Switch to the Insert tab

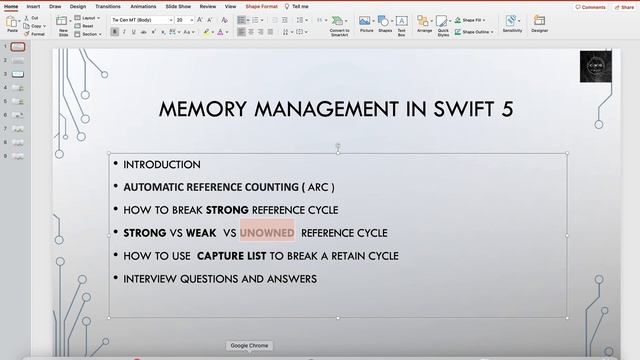pyautogui.click(x=33, y=7)
